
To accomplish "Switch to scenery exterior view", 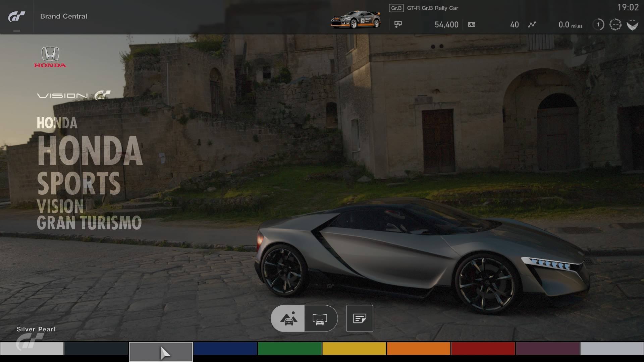I will [x=288, y=318].
